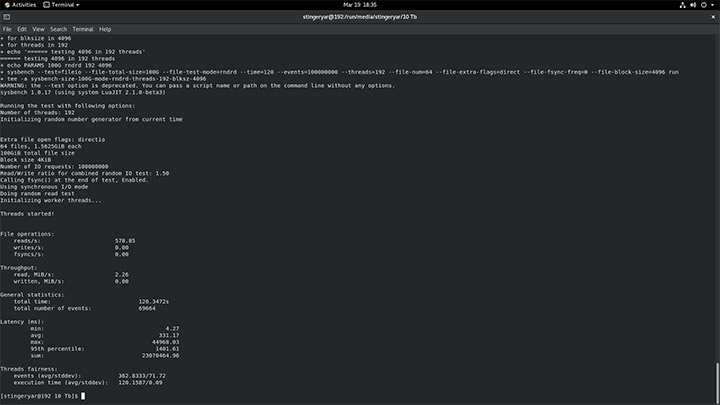The height and width of the screenshot is (405, 720).
Task: Open the clock and calendar panel
Action: point(359,5)
